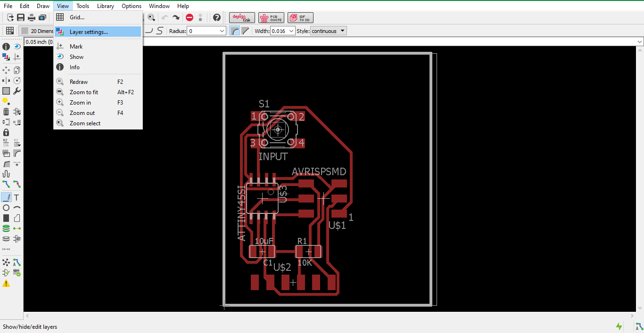Select the Info tool in left toolbar

click(6, 47)
